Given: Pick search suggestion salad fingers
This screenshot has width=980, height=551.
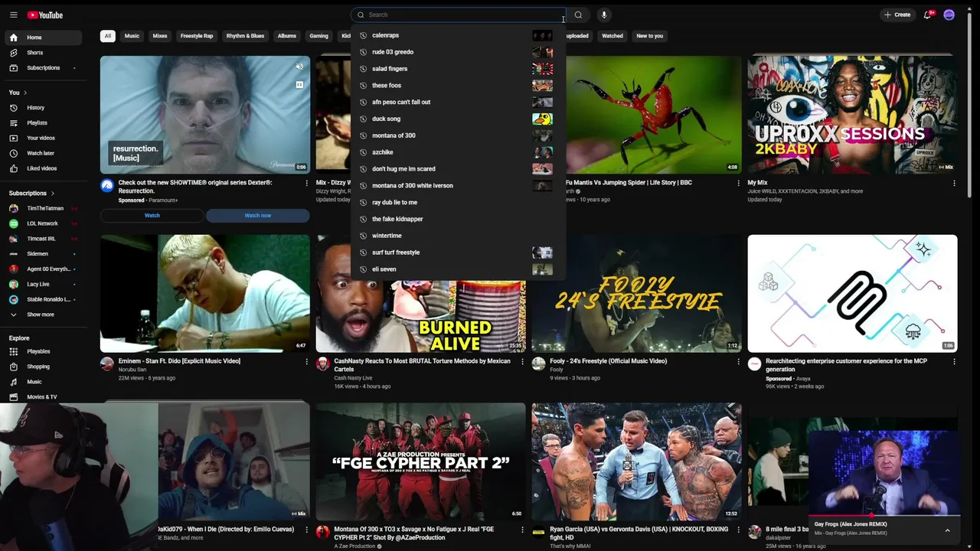Looking at the screenshot, I should 457,69.
